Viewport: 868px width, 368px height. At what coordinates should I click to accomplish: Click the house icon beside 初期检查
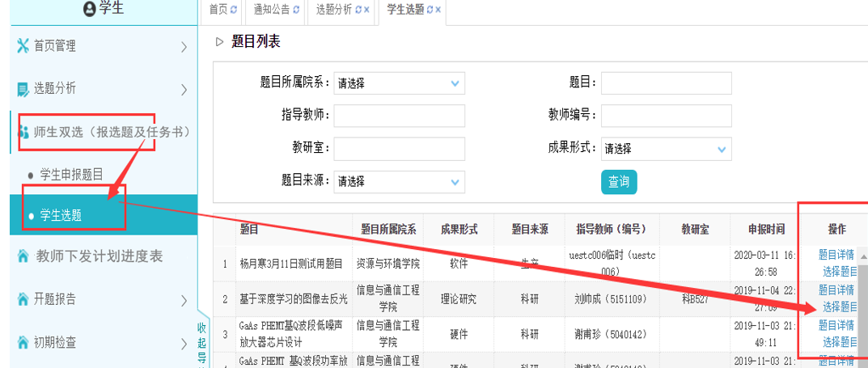pos(23,343)
